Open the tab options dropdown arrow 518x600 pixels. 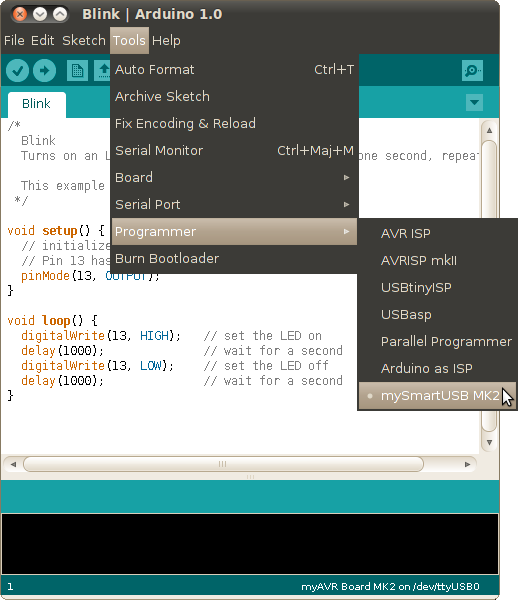coord(474,102)
